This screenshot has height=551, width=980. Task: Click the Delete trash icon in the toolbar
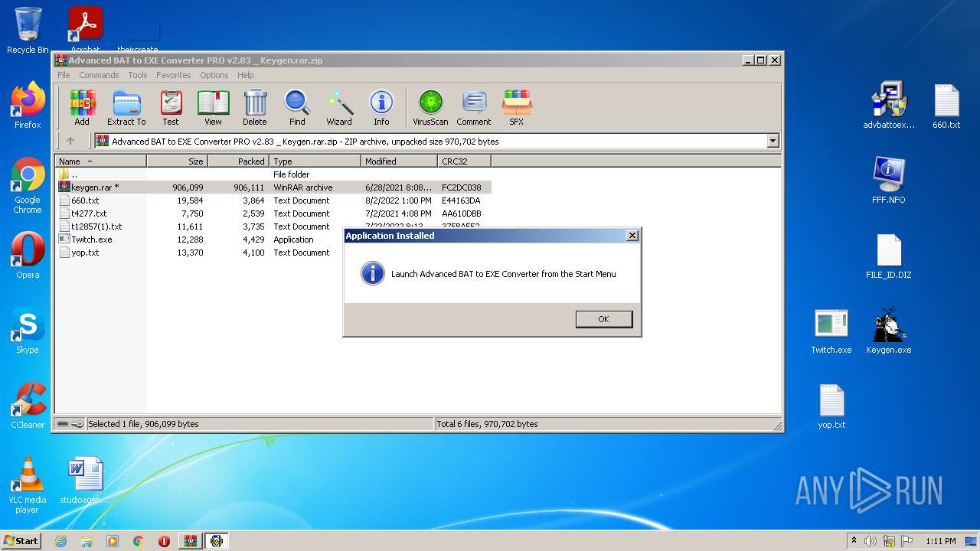click(255, 108)
